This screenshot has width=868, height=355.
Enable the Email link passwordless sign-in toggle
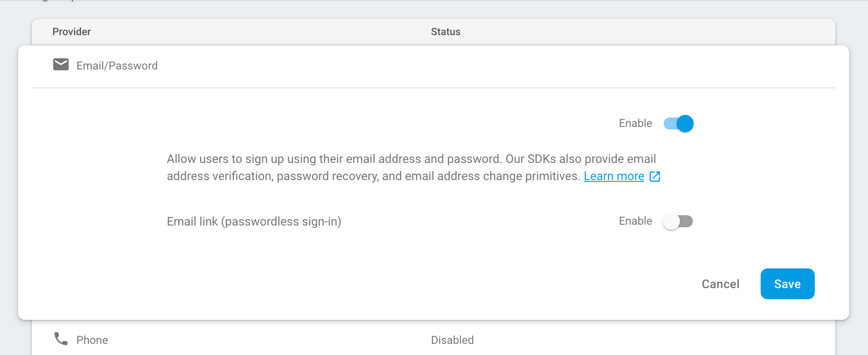point(677,221)
